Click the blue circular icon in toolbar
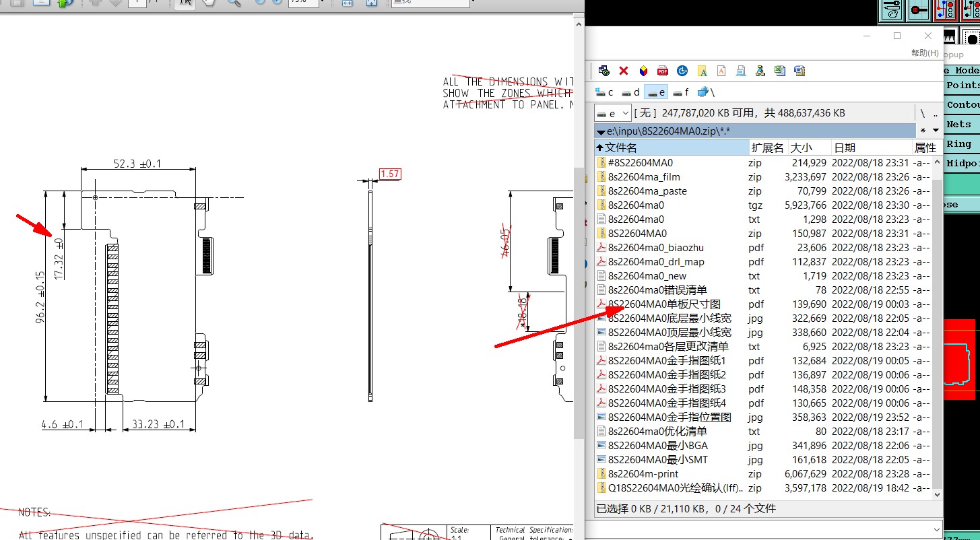 (x=682, y=71)
